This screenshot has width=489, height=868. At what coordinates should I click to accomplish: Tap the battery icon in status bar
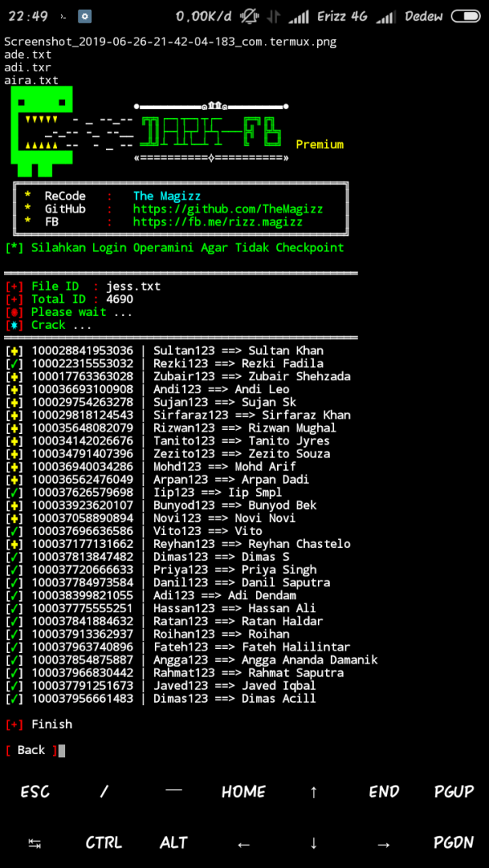(x=465, y=16)
